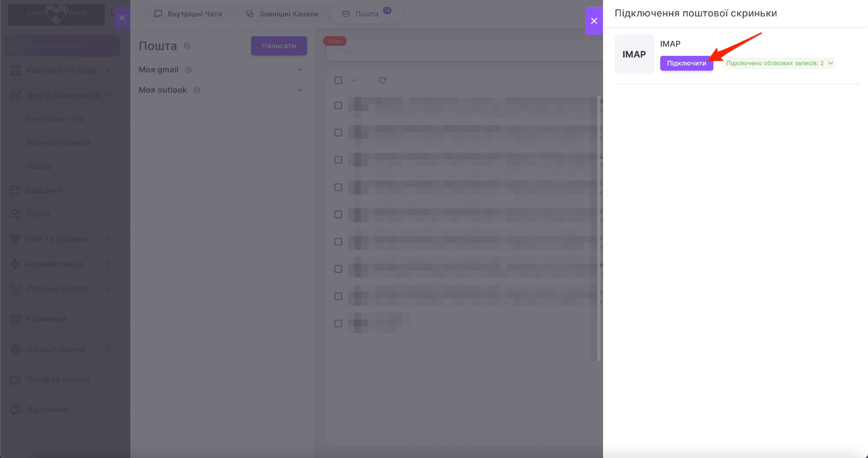Click the Завдання clipboard icon
The image size is (868, 458).
click(x=15, y=191)
